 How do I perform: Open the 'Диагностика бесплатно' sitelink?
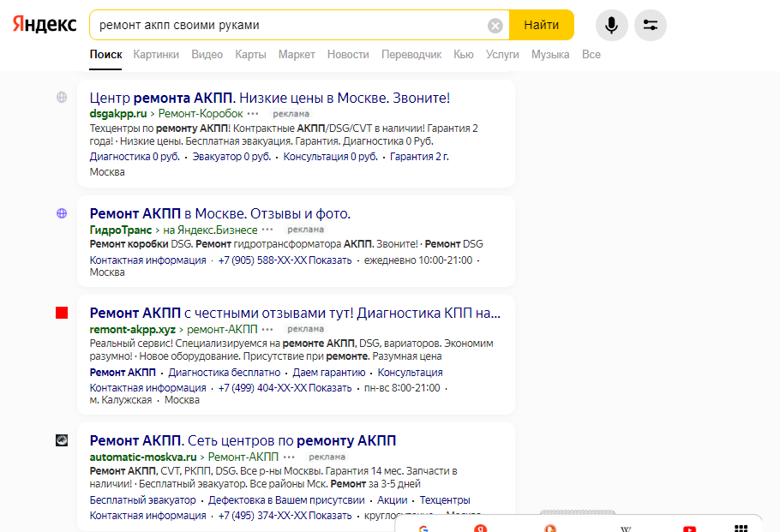click(x=225, y=373)
